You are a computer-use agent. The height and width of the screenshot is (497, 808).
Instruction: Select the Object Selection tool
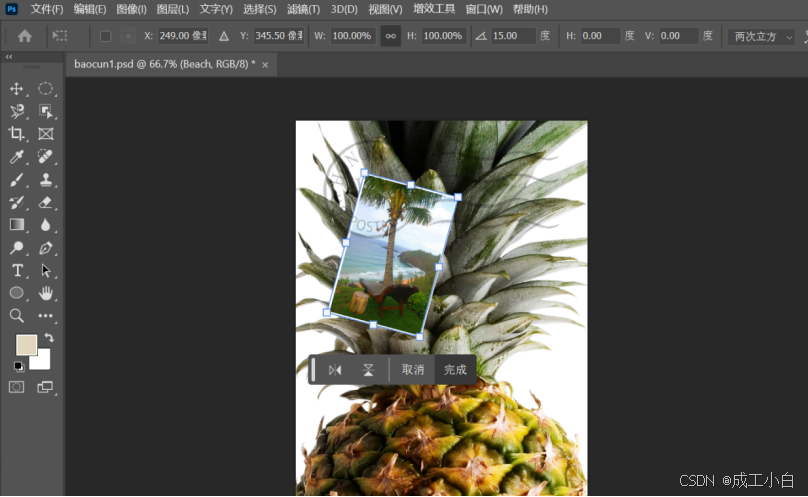pyautogui.click(x=45, y=111)
